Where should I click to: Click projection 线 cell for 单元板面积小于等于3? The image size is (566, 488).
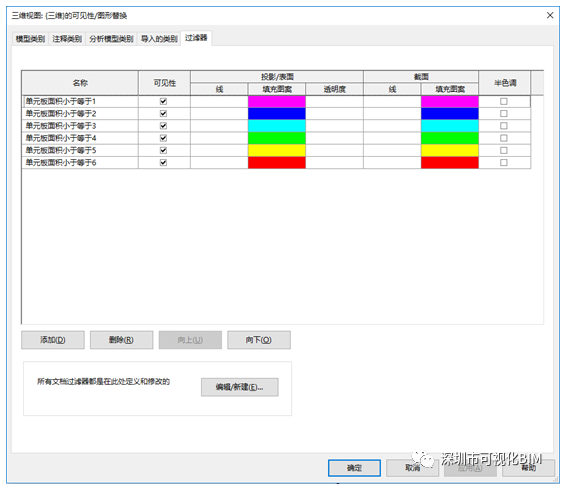tap(219, 126)
